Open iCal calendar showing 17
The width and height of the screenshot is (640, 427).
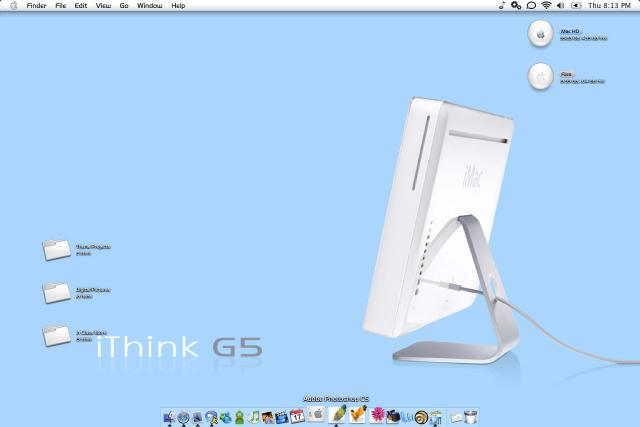click(297, 416)
